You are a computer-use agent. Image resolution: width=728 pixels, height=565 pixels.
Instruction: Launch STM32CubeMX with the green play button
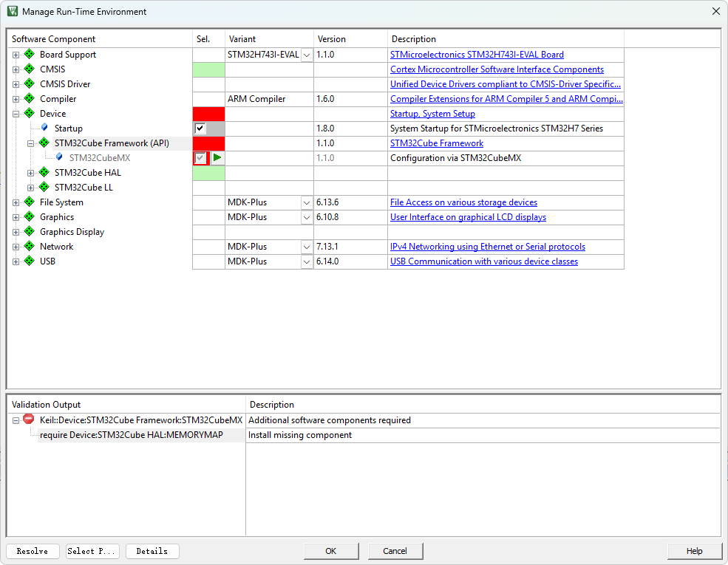pyautogui.click(x=217, y=158)
